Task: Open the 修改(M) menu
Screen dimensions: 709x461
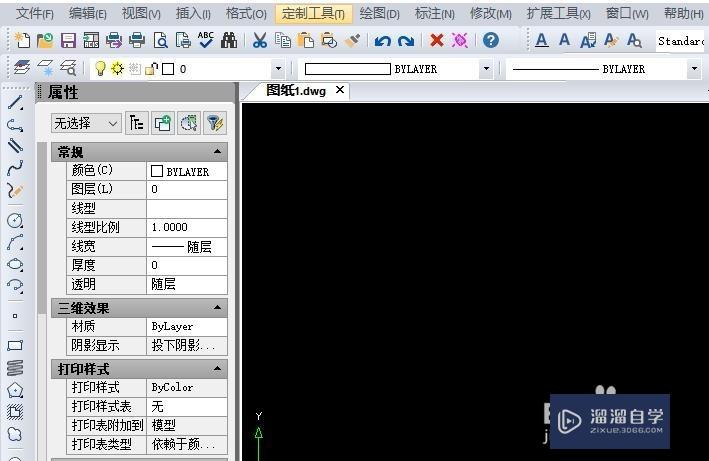Action: coord(491,14)
